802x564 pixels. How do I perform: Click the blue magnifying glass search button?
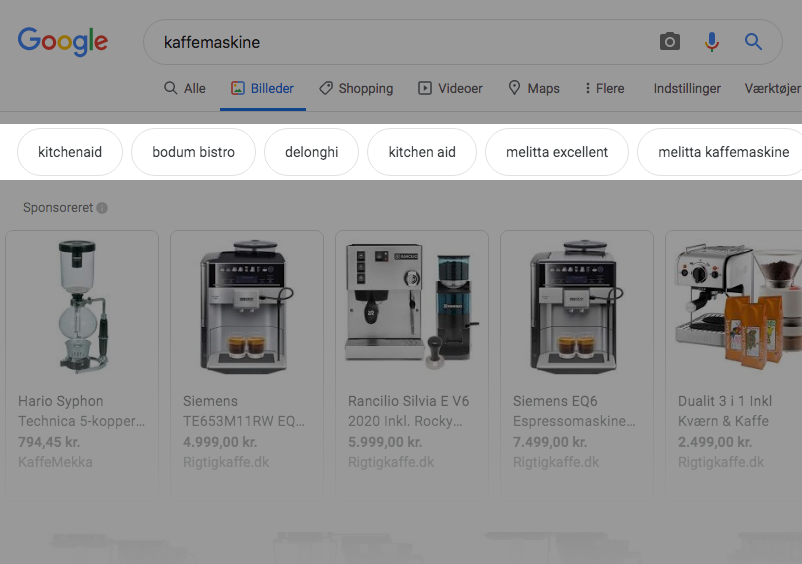tap(754, 42)
